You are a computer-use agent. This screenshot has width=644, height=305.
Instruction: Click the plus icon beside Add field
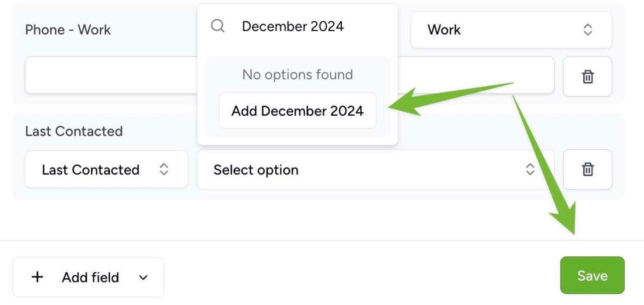37,277
